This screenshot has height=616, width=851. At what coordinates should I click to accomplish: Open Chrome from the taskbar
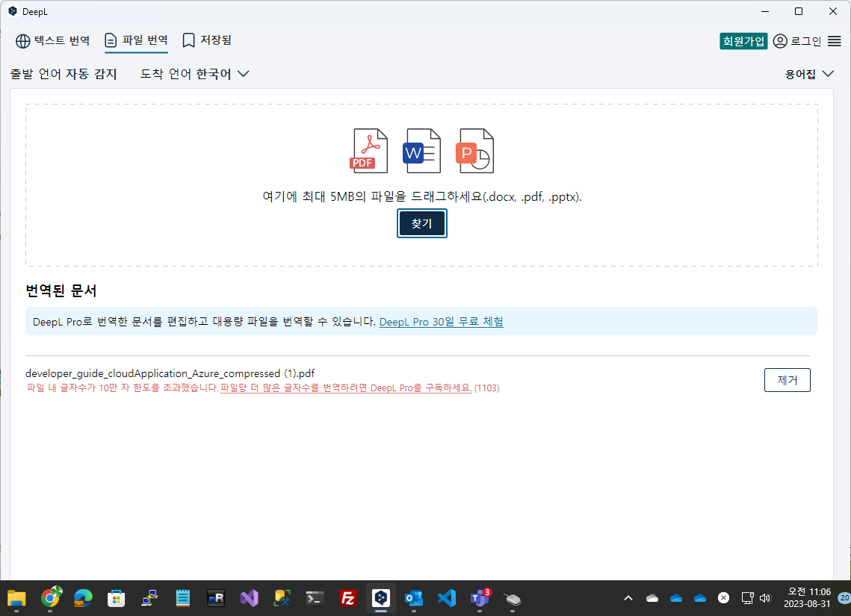pos(51,598)
